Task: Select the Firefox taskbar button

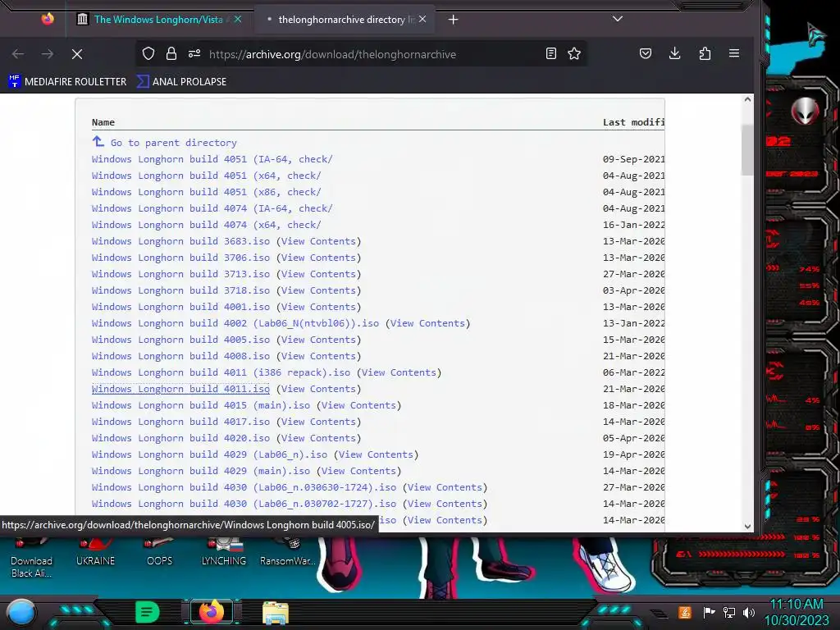Action: (212, 612)
